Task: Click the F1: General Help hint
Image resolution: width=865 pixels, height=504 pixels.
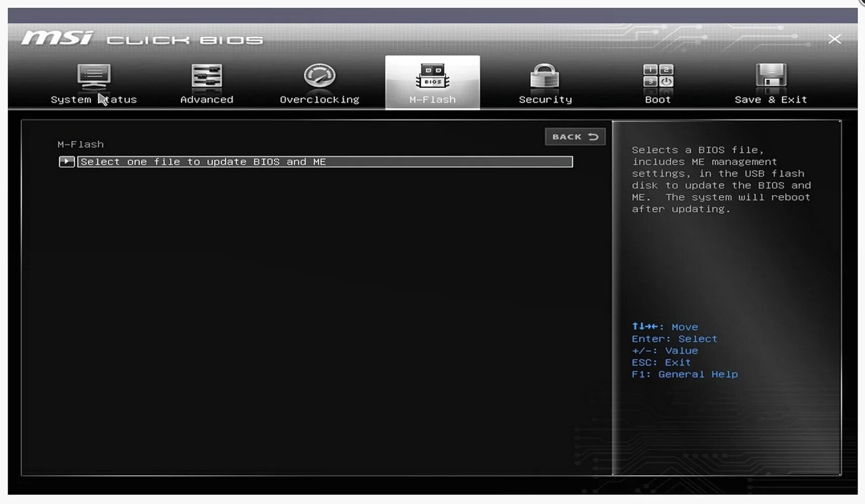Action: click(x=684, y=374)
